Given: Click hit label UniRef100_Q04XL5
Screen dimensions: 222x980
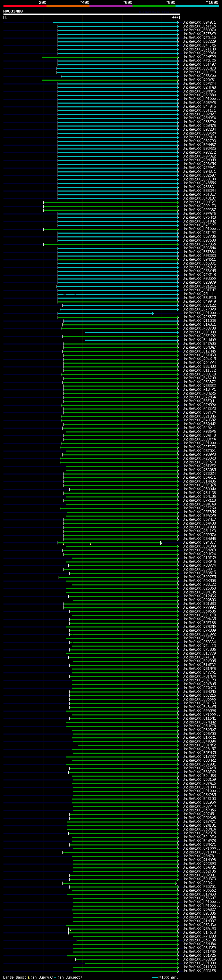Looking at the screenshot, I should [x=199, y=359].
